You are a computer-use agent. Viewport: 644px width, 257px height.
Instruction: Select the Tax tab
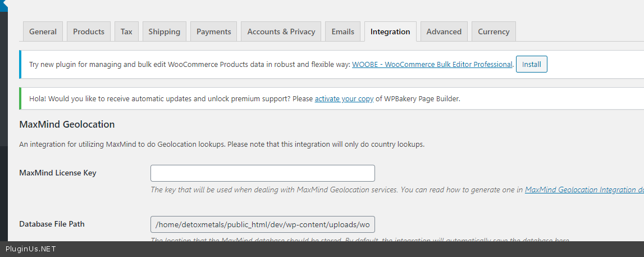(x=126, y=31)
